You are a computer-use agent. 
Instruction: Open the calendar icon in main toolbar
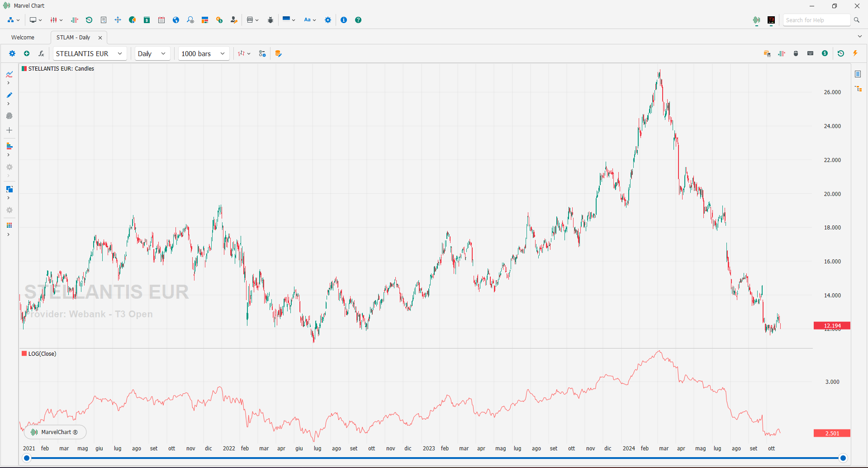coord(161,20)
